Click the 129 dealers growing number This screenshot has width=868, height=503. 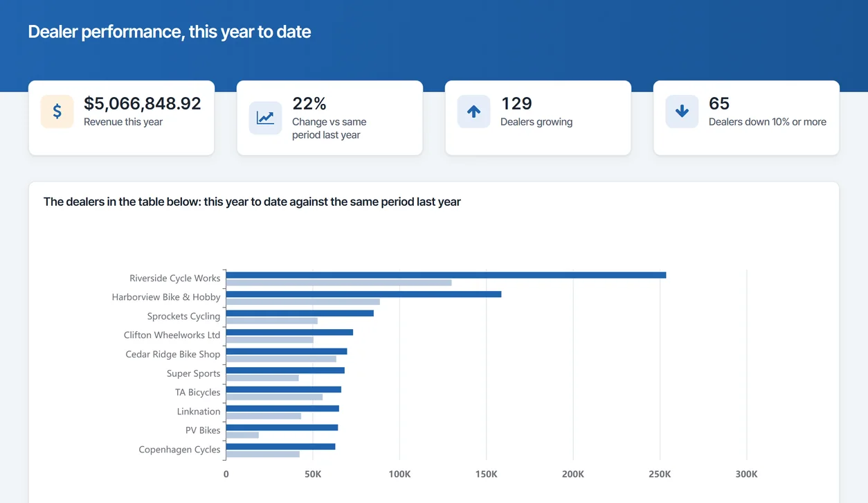(516, 103)
